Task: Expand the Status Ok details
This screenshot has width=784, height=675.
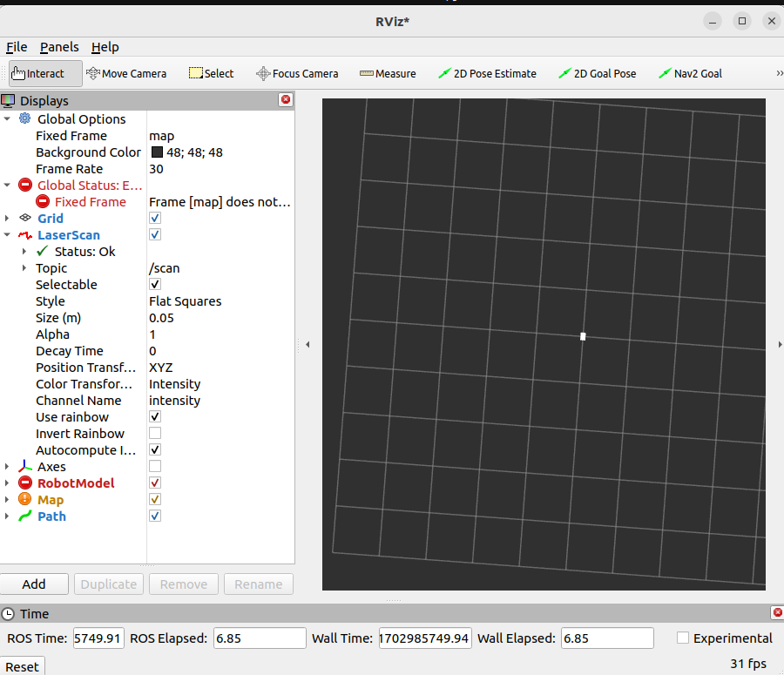Action: 24,251
